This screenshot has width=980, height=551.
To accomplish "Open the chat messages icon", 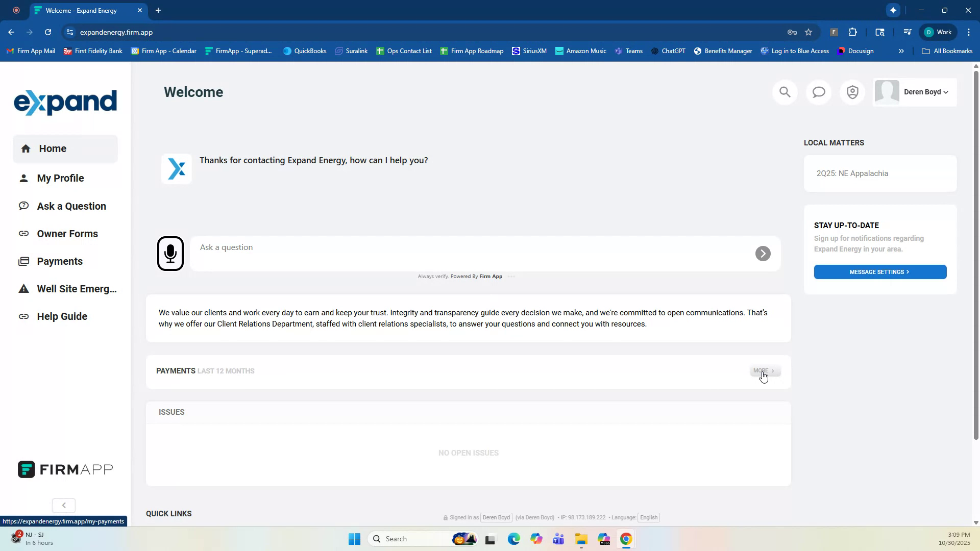I will coord(818,92).
